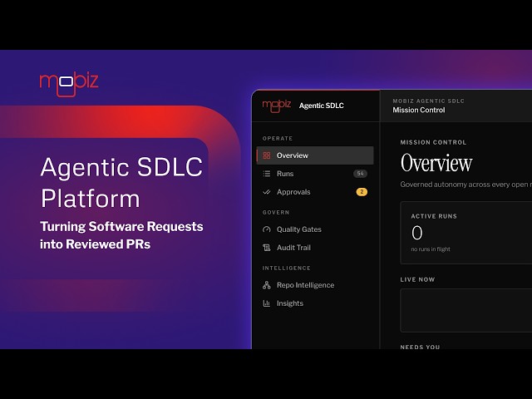Click the Active Runs card
Screen dimensions: 532x399
(x=466, y=233)
